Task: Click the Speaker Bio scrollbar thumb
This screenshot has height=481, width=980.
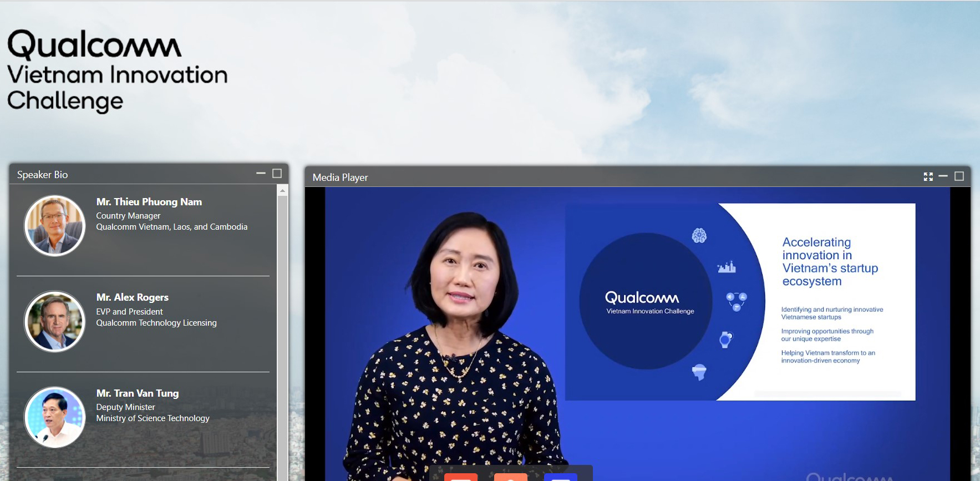Action: pyautogui.click(x=282, y=338)
